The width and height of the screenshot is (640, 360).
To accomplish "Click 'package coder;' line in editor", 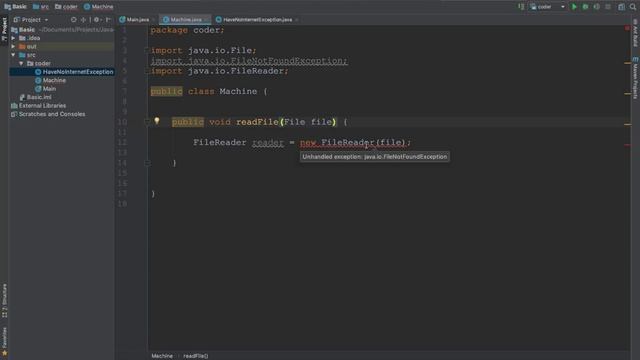I will click(187, 30).
